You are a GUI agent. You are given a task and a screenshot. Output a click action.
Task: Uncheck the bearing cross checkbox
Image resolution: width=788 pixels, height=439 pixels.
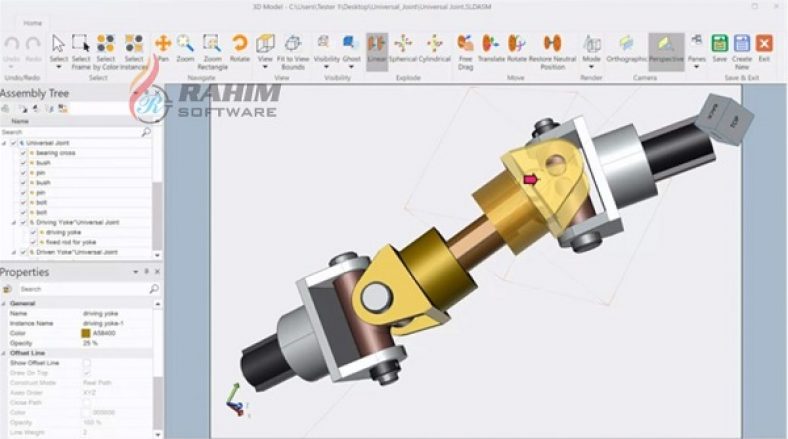coord(23,153)
